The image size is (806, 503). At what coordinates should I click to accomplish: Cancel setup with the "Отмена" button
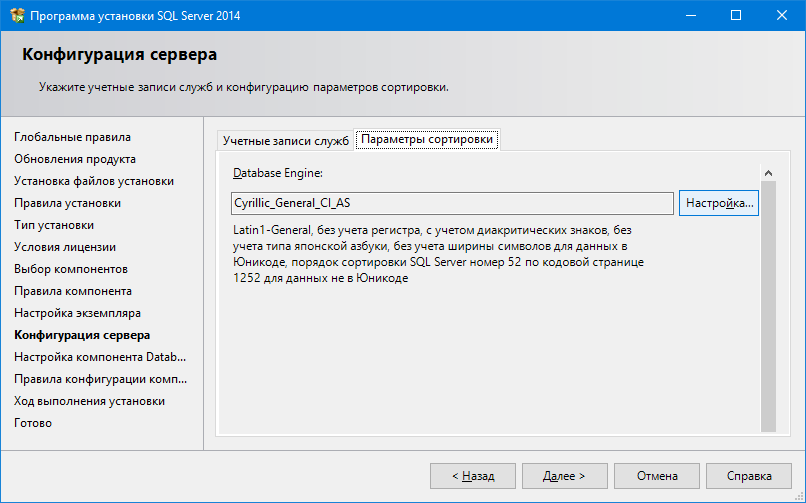[x=656, y=476]
